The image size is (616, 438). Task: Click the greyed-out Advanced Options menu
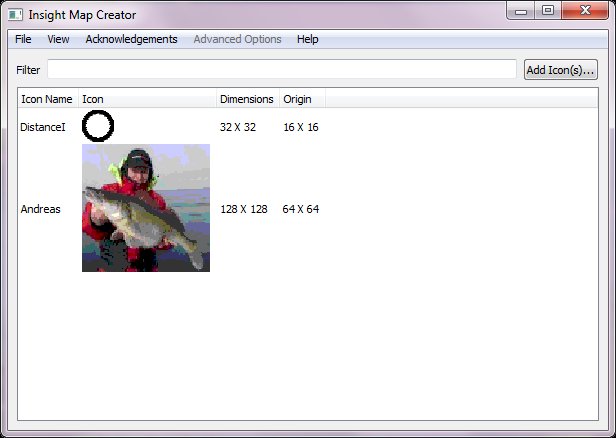[237, 39]
